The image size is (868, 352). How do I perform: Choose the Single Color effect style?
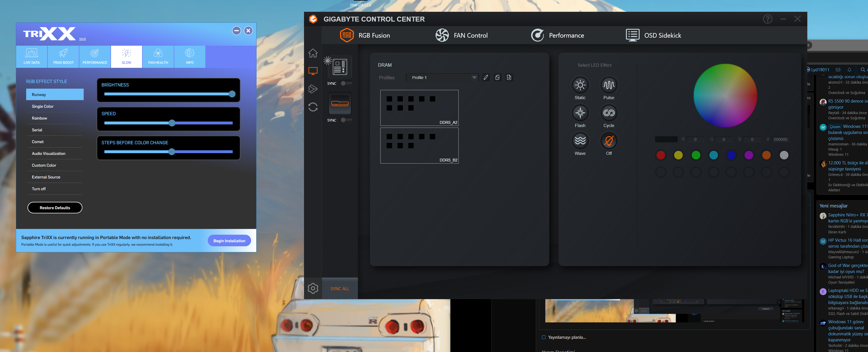[55, 106]
